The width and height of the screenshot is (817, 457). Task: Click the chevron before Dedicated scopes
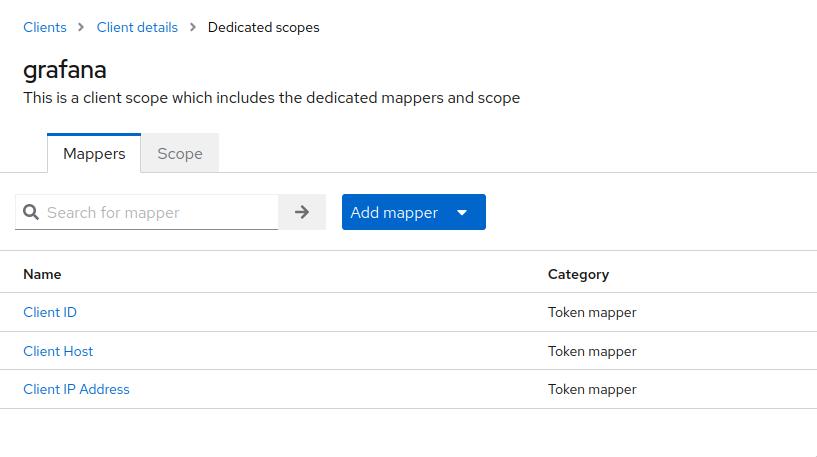point(193,27)
